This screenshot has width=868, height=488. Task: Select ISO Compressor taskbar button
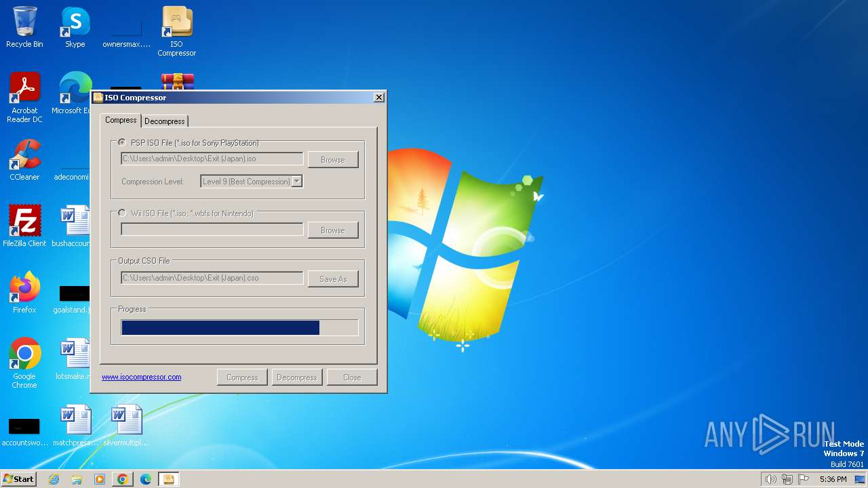point(169,479)
